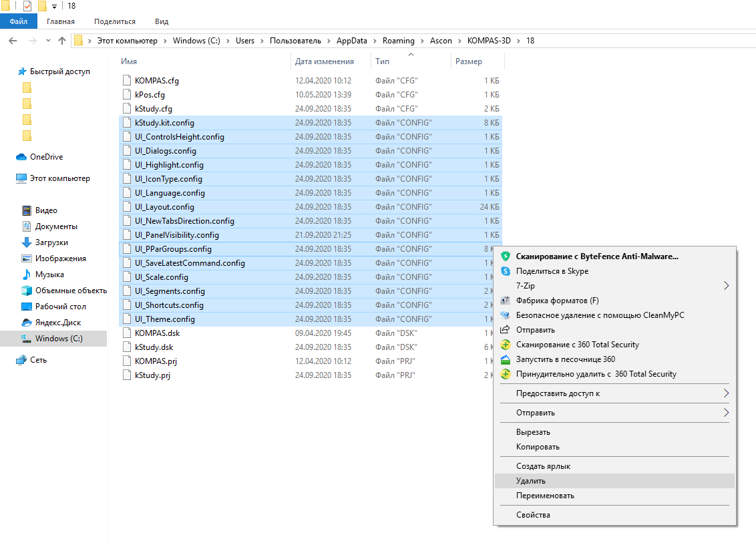This screenshot has width=756, height=547.
Task: Navigate to Пользователь in the address bar
Action: 295,41
